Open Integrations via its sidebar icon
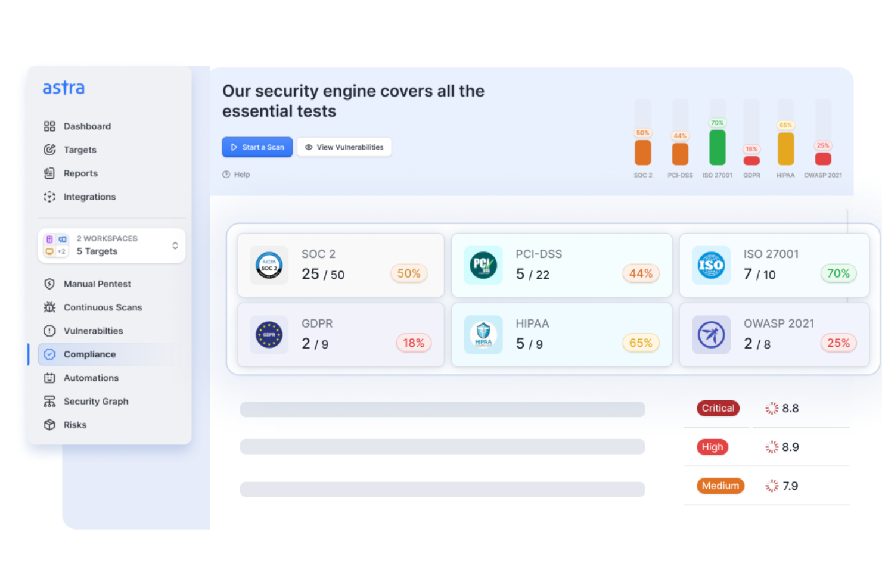The height and width of the screenshot is (588, 882). 49,197
